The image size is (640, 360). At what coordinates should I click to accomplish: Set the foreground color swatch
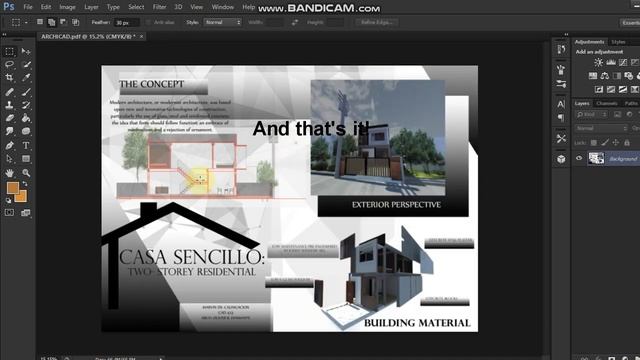[13, 188]
